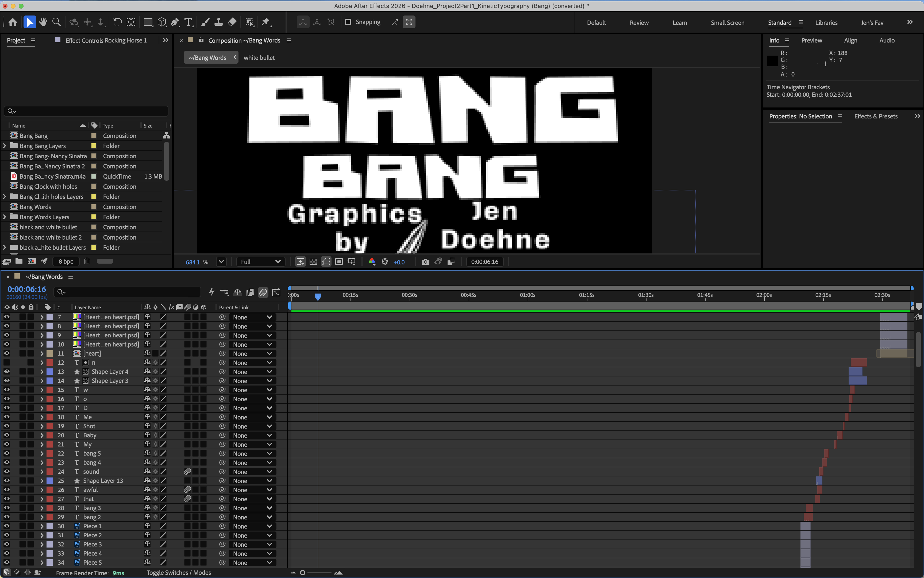Click Toggle Switches / Modes button
Viewport: 924px width, 578px height.
point(179,572)
